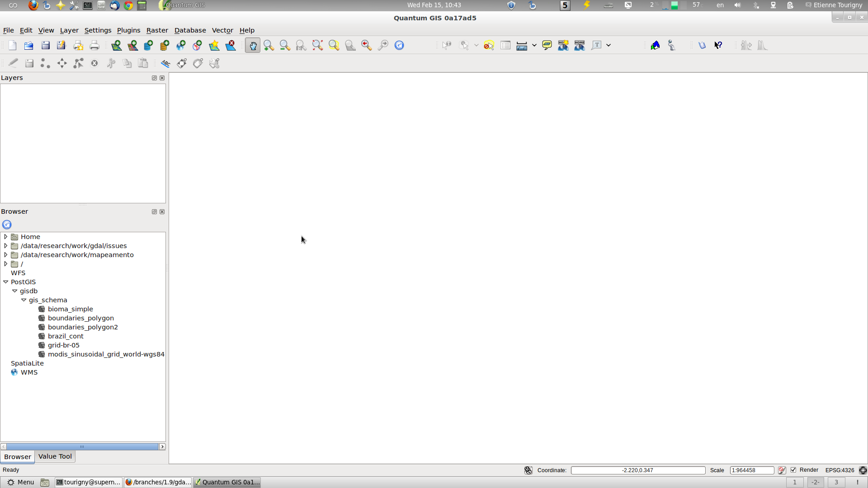Click Deselect Features icon
Image resolution: width=868 pixels, height=488 pixels.
pos(489,45)
